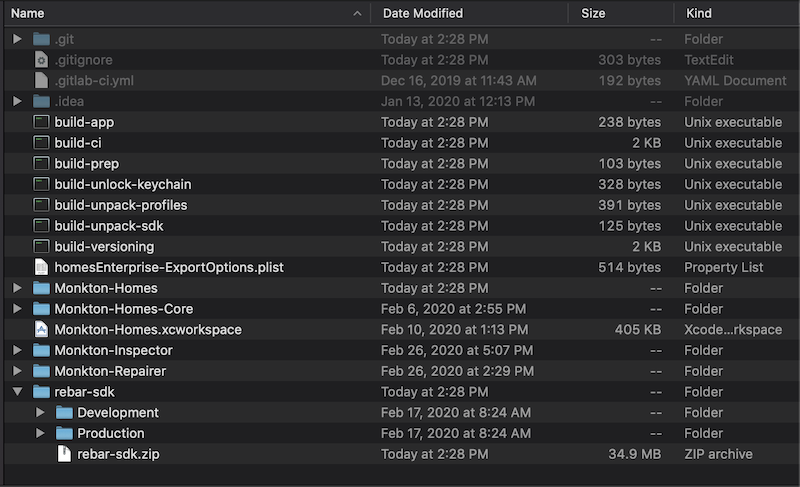Collapse the rebar-sdk folder

(x=17, y=392)
